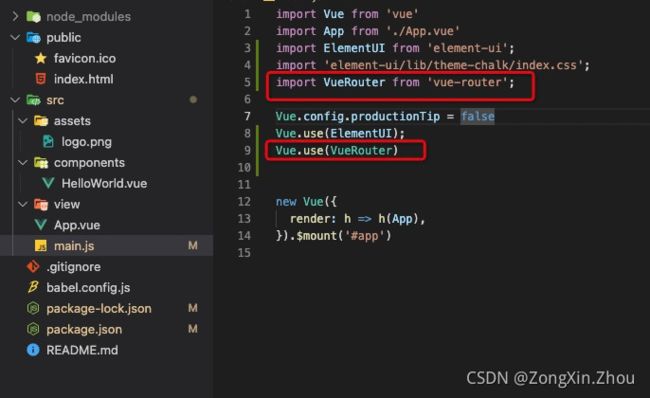Click the new Vue({ line
The height and width of the screenshot is (398, 650).
(x=306, y=202)
